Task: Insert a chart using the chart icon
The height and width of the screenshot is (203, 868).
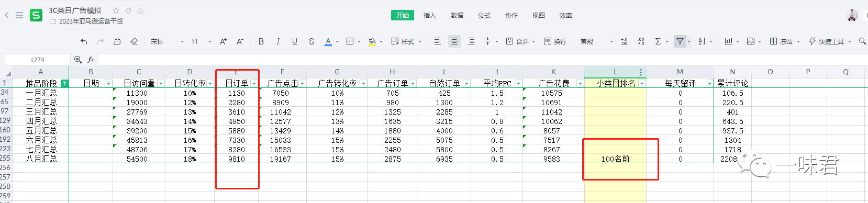Action: coord(728,41)
